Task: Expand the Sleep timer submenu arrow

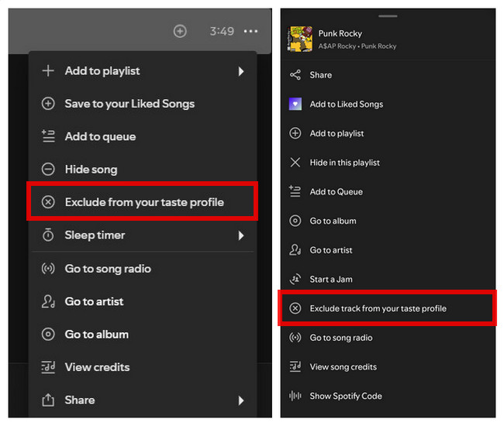Action: 240,235
